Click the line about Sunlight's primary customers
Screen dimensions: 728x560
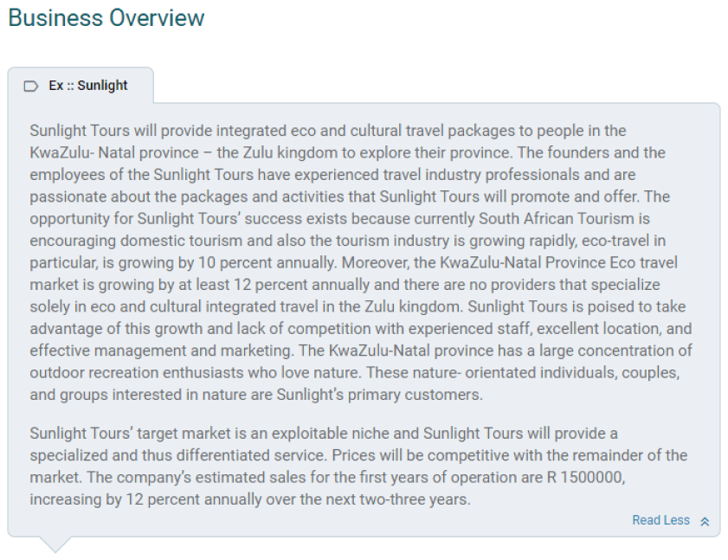pos(257,395)
